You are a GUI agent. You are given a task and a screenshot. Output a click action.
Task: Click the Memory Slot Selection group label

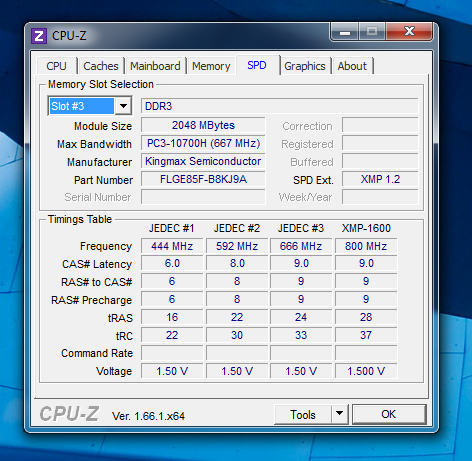coord(101,84)
